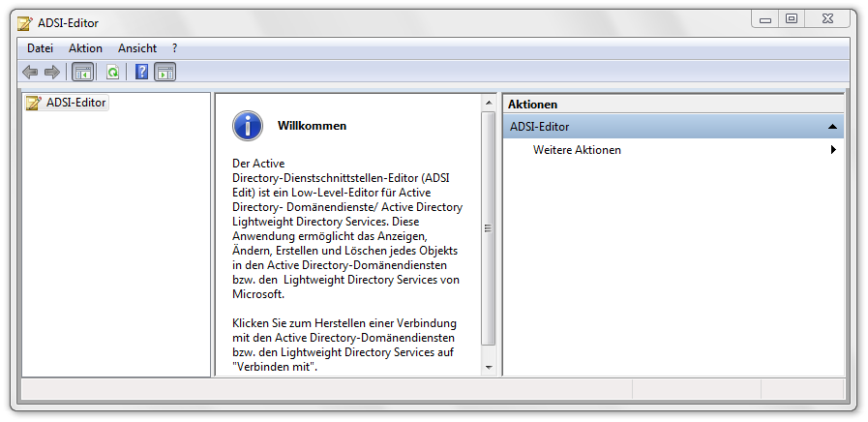
Task: Click the Forward arrow in the toolbar
Action: [52, 72]
